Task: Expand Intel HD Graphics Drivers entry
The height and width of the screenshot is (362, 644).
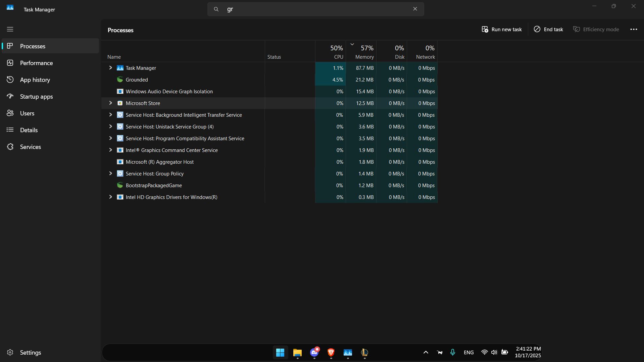Action: (110, 197)
